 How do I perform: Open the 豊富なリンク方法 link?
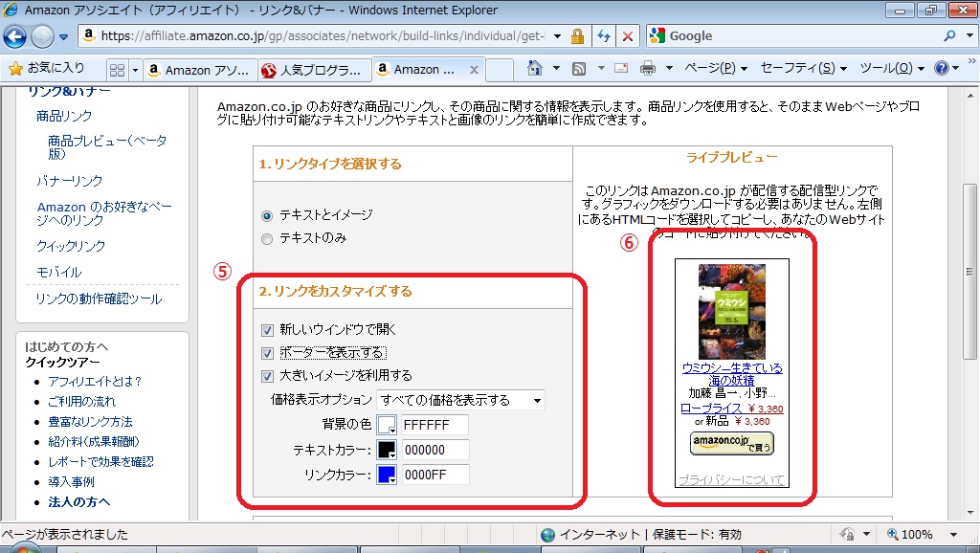90,421
